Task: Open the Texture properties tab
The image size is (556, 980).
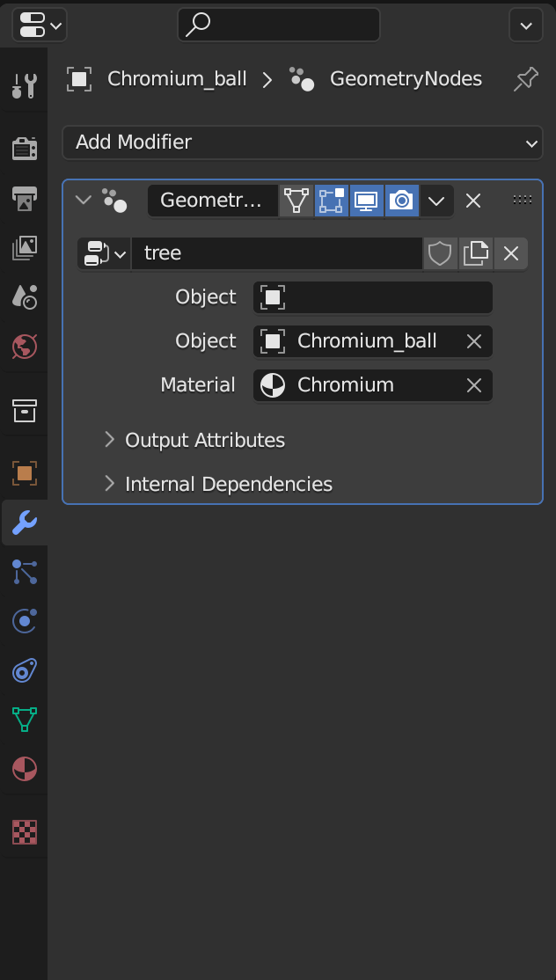Action: pos(25,832)
